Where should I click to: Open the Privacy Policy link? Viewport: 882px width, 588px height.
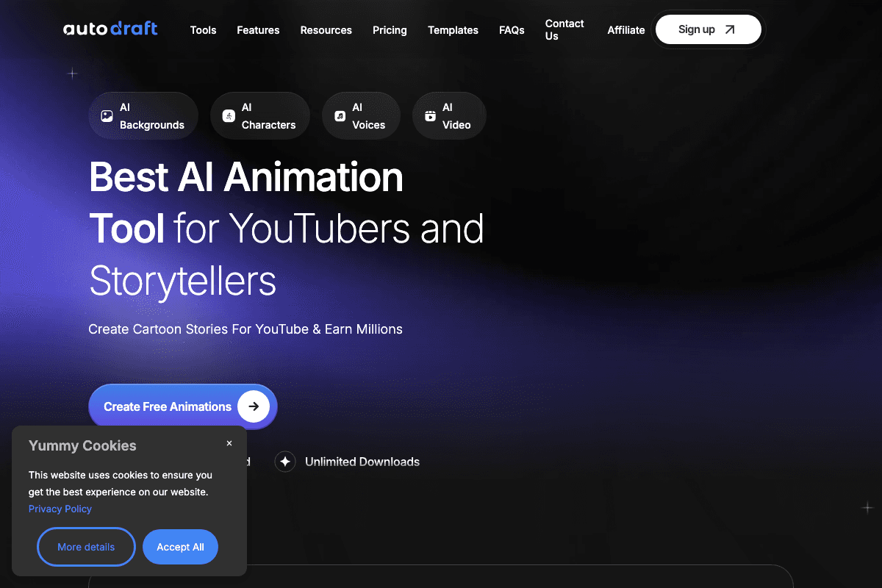pyautogui.click(x=60, y=509)
